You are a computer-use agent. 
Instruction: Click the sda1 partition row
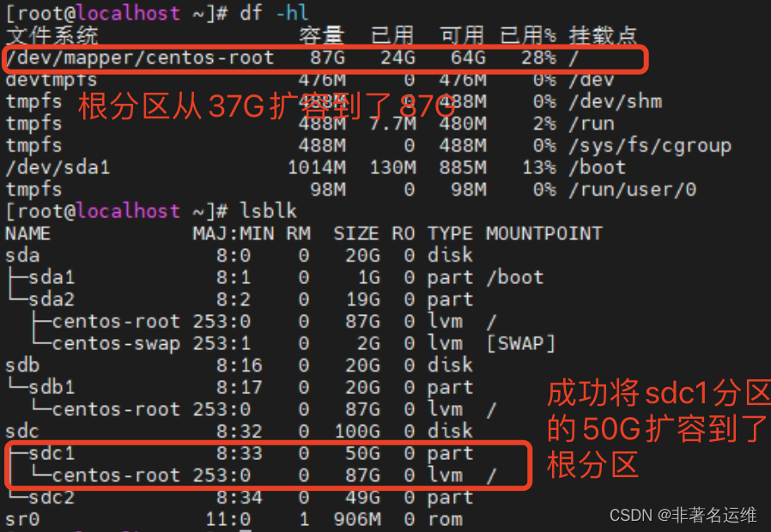(x=275, y=277)
